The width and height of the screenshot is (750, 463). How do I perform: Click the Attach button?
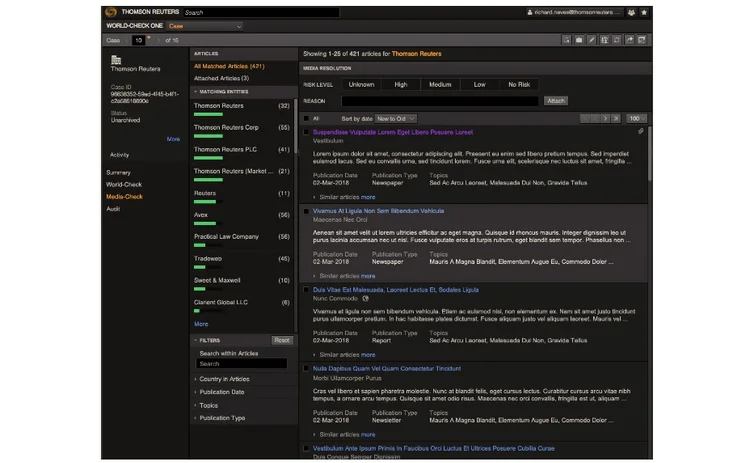click(x=556, y=101)
